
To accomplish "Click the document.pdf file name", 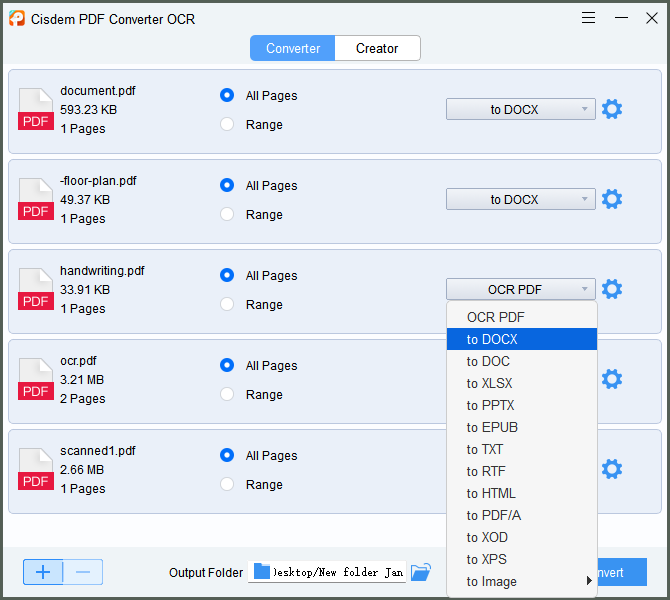I will tap(98, 91).
